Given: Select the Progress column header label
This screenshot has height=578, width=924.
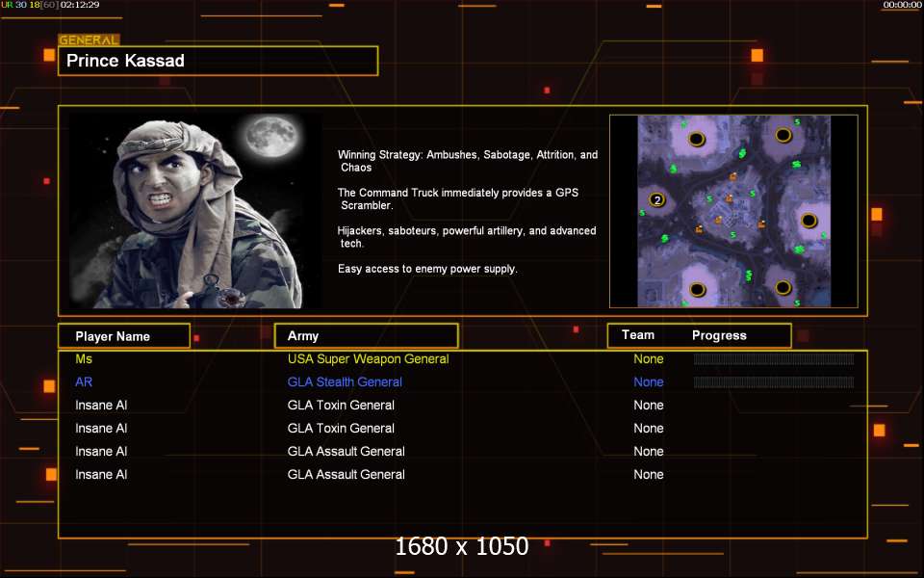Looking at the screenshot, I should pyautogui.click(x=719, y=335).
